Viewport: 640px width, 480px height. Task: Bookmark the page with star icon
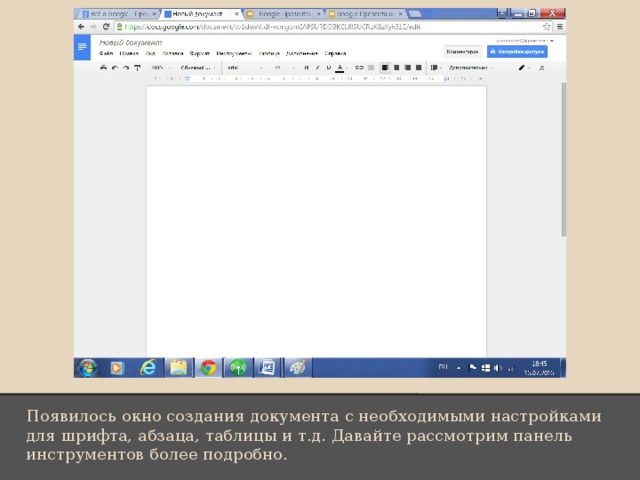[547, 27]
